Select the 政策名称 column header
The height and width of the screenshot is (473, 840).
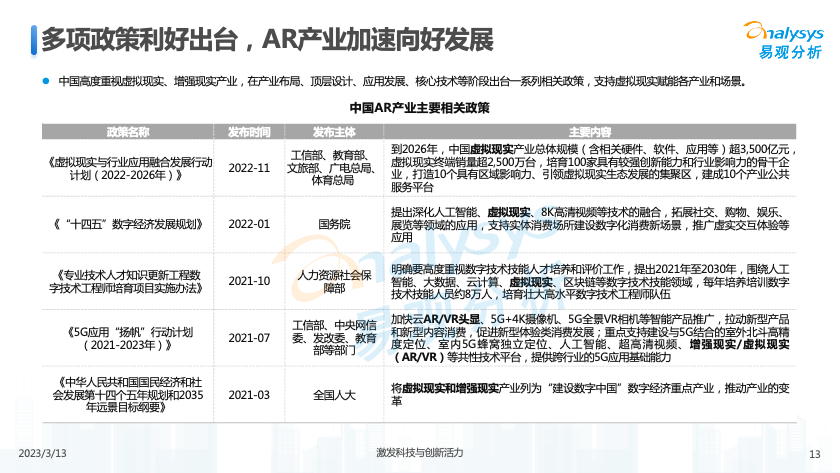click(128, 132)
